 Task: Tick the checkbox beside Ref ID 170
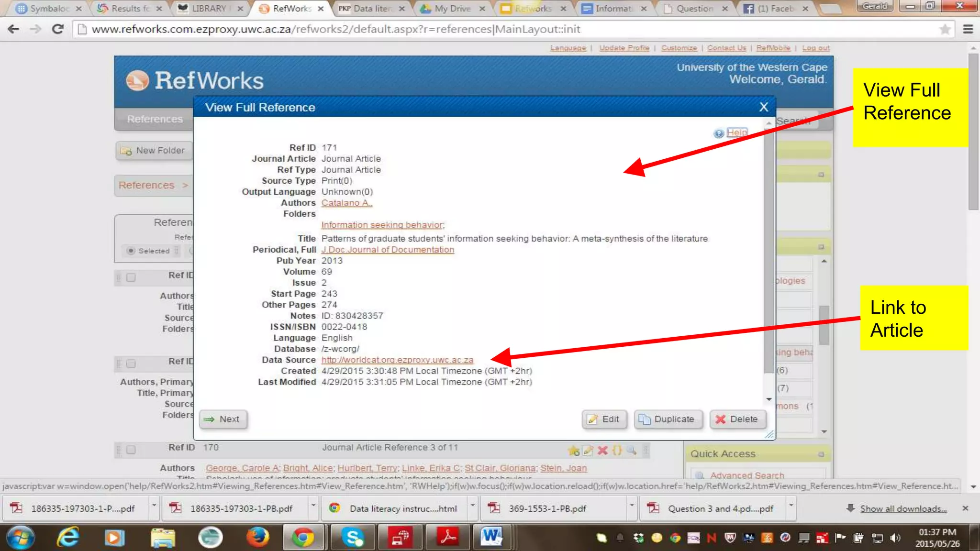coord(131,450)
